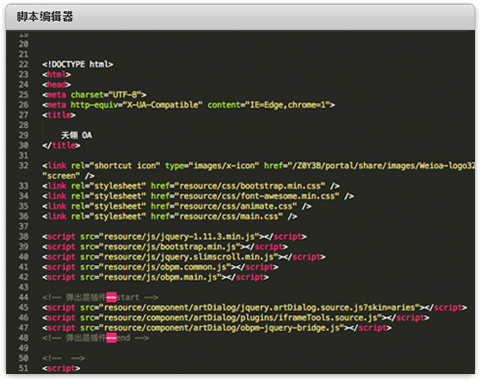
Task: Click line number 51 in the gutter
Action: [23, 368]
